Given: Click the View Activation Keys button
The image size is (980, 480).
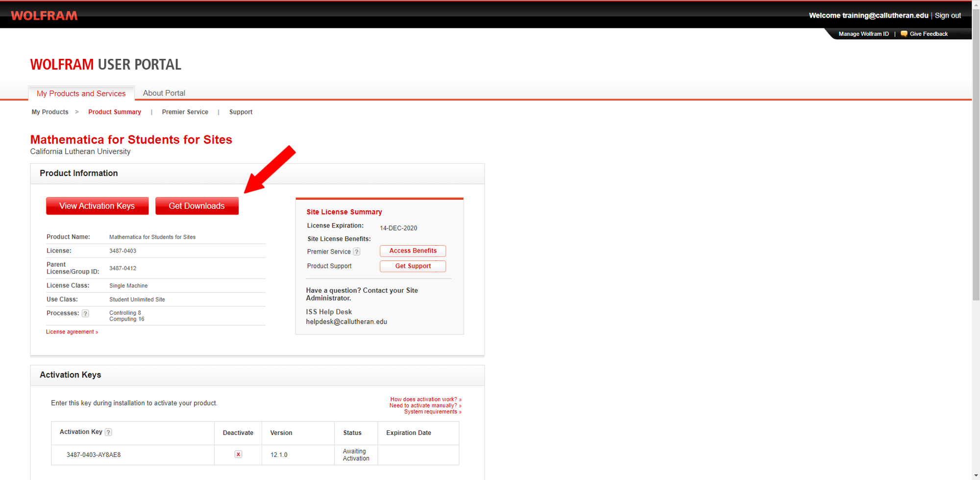Looking at the screenshot, I should [x=97, y=206].
